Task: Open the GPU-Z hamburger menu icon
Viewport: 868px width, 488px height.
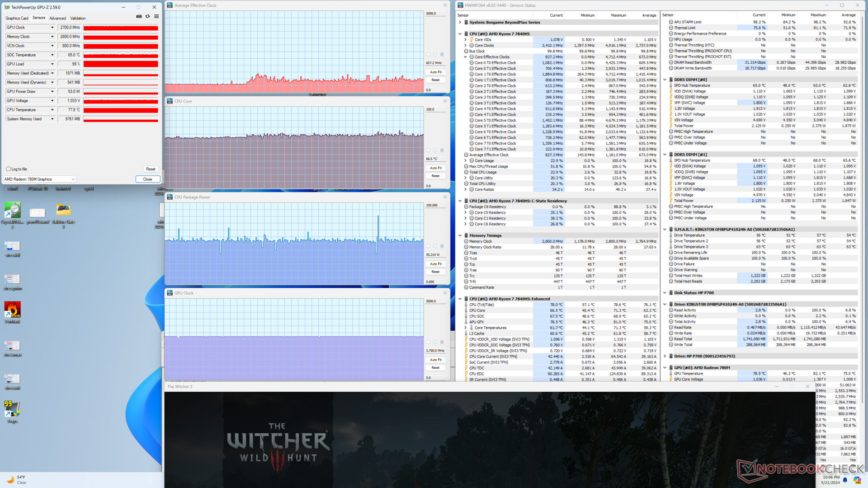Action: tap(156, 16)
